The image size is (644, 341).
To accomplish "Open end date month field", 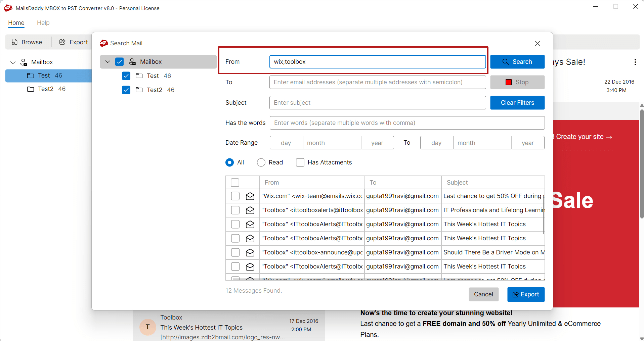I will (x=482, y=143).
